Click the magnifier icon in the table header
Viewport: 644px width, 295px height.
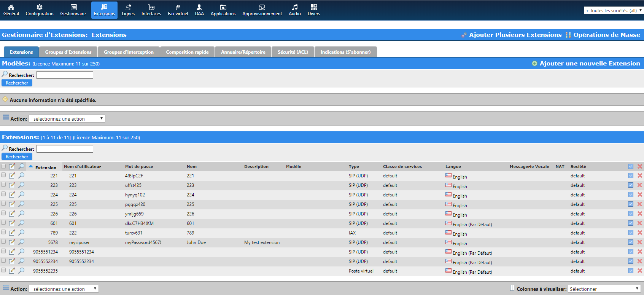pos(21,166)
